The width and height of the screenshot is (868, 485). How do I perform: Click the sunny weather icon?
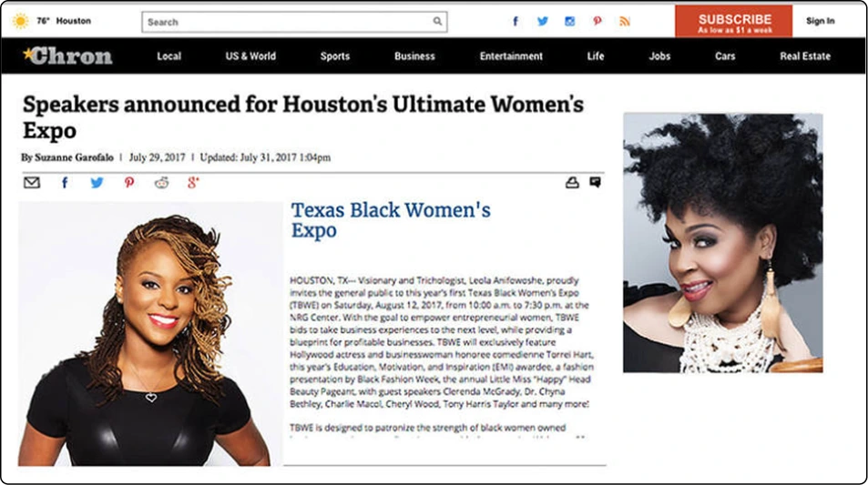click(x=19, y=21)
